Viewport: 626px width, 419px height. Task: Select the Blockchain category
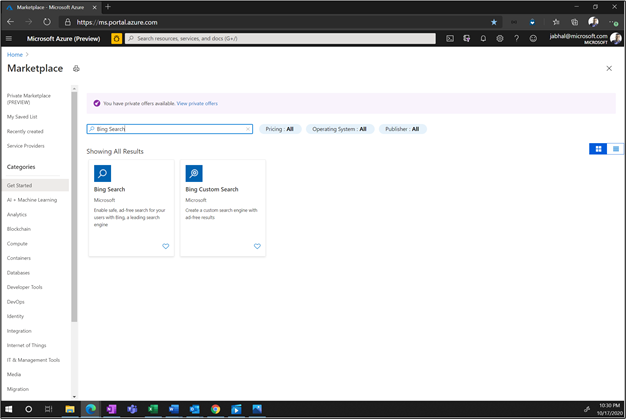19,229
